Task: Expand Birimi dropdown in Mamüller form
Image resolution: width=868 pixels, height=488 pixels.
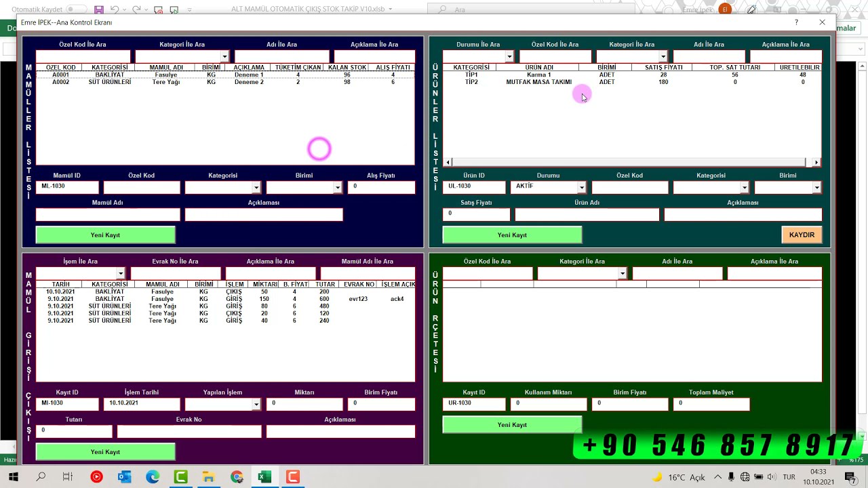Action: click(338, 188)
